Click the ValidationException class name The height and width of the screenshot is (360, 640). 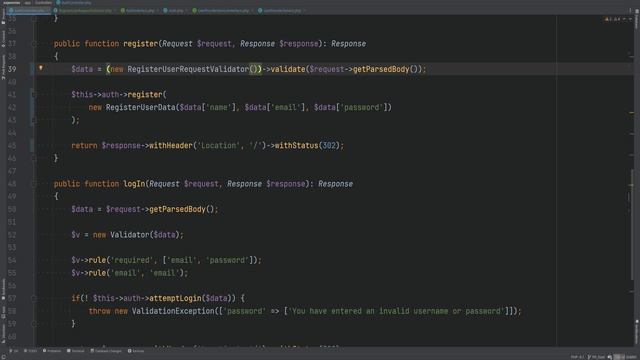[173, 311]
